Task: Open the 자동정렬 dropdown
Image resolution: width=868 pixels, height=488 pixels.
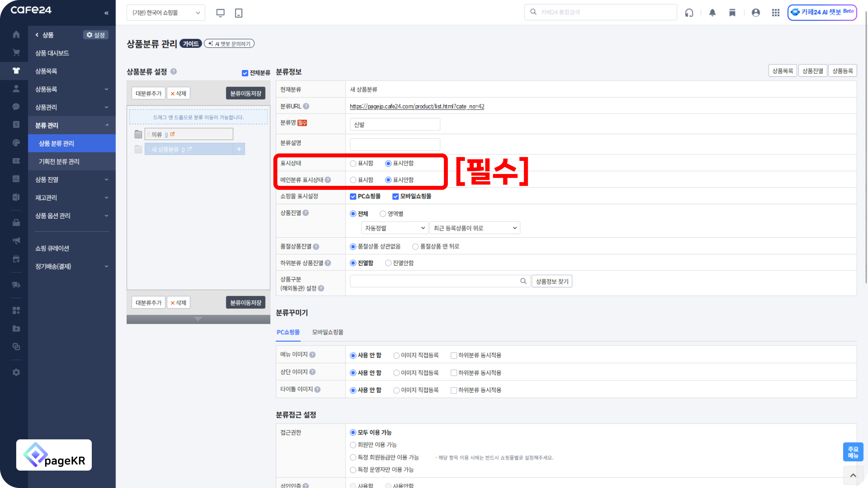Action: [394, 228]
